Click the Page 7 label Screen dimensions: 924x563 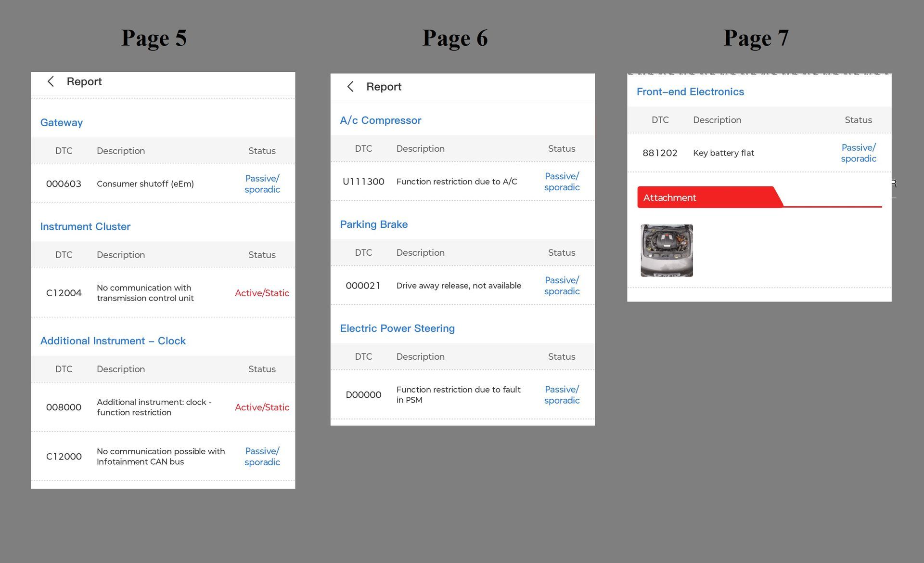point(756,38)
